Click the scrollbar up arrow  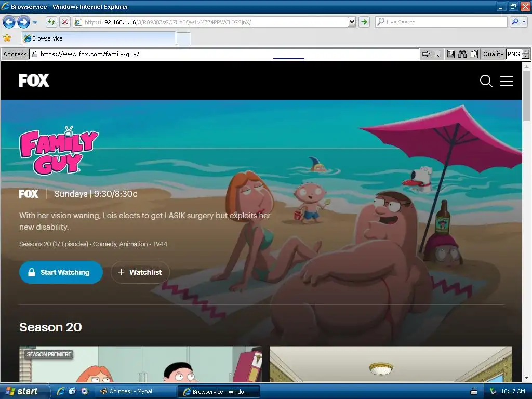(x=527, y=66)
